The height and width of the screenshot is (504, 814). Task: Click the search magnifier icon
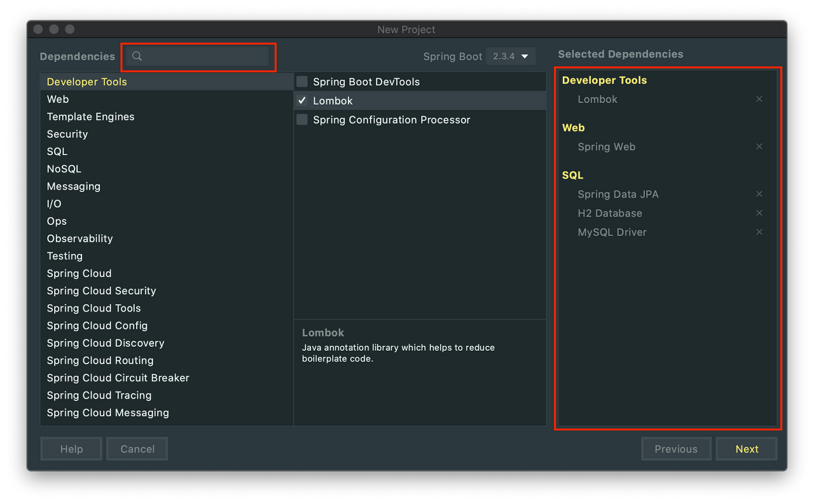137,57
